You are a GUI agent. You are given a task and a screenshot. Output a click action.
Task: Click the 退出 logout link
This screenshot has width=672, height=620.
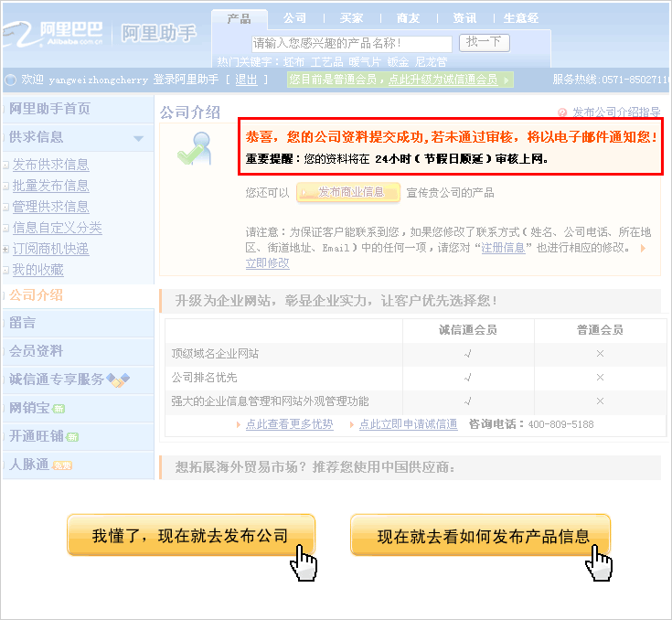point(247,80)
